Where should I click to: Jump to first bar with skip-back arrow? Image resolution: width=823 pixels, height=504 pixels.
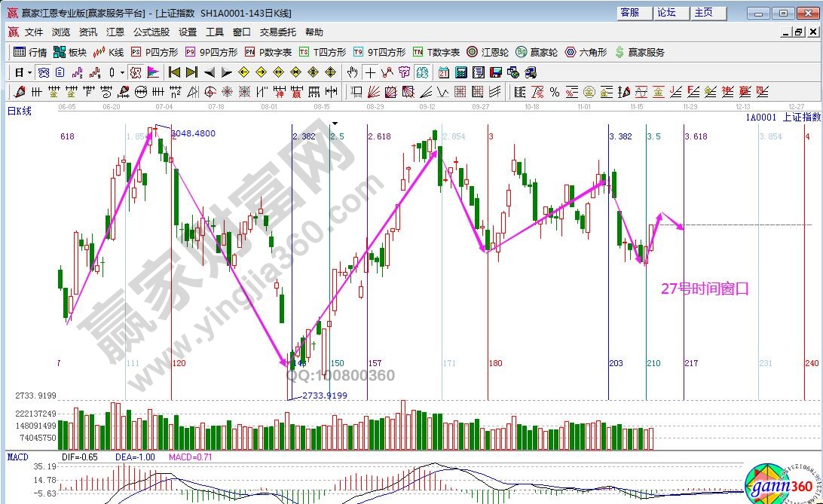[x=174, y=72]
